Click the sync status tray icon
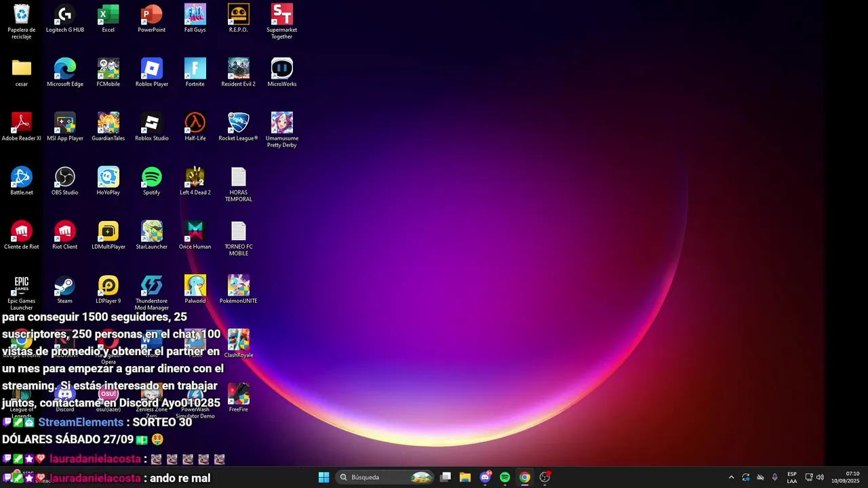This screenshot has height=488, width=868. pyautogui.click(x=746, y=477)
